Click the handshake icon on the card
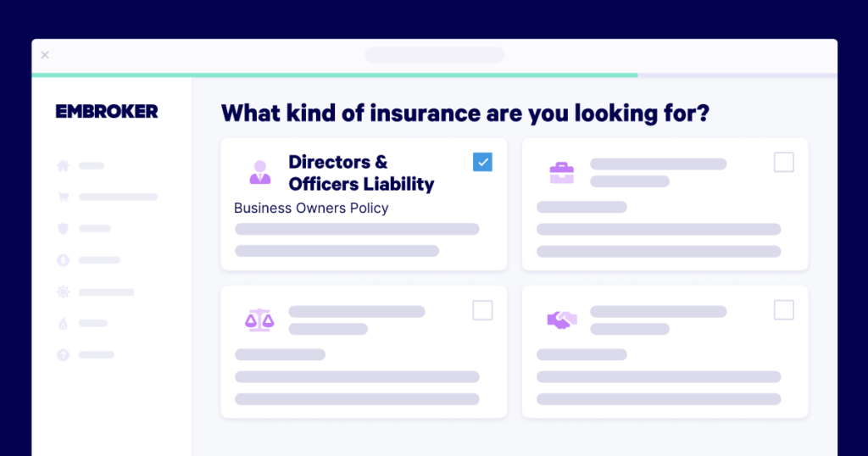 [x=561, y=320]
